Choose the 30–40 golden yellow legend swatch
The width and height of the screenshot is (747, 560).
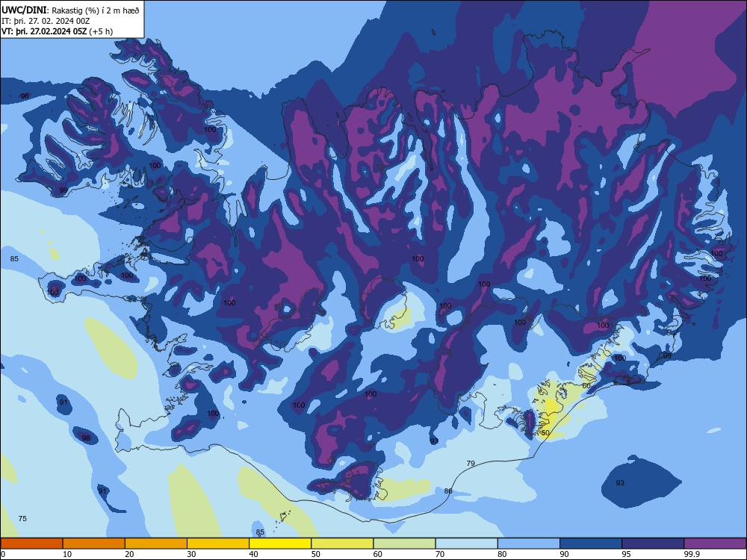[218, 544]
